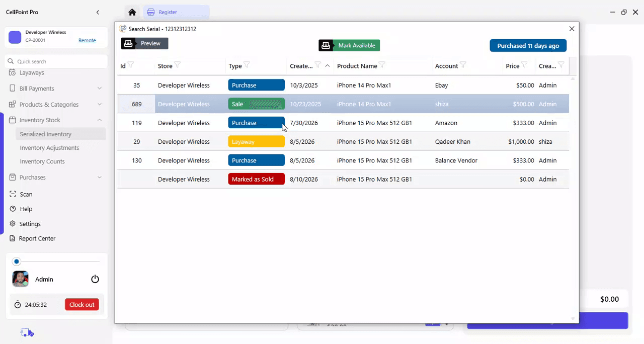Open Serialized Inventory

pos(60,134)
